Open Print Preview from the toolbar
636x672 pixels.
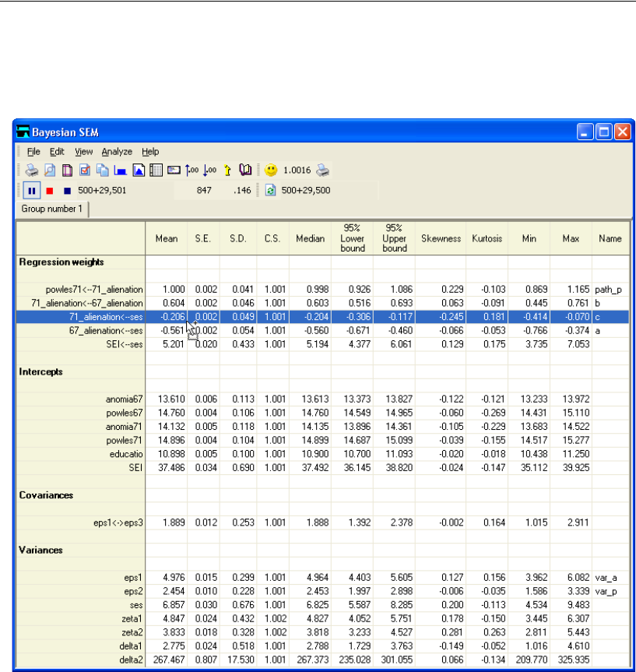tap(49, 170)
